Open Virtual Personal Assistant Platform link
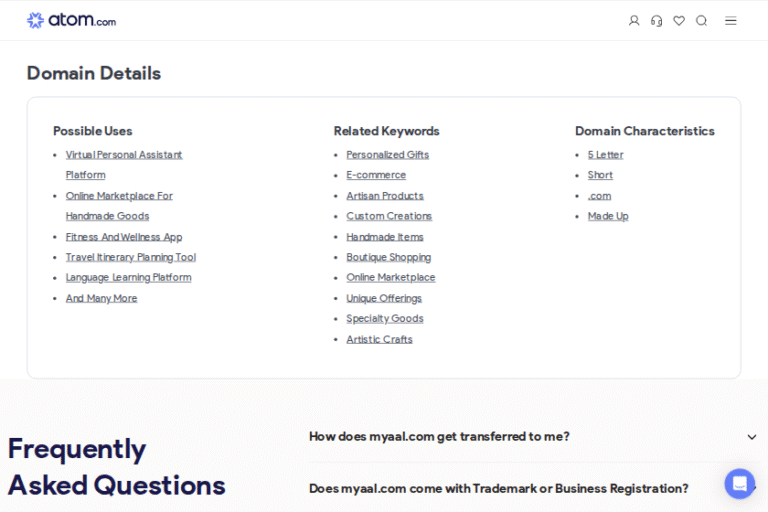 point(124,155)
